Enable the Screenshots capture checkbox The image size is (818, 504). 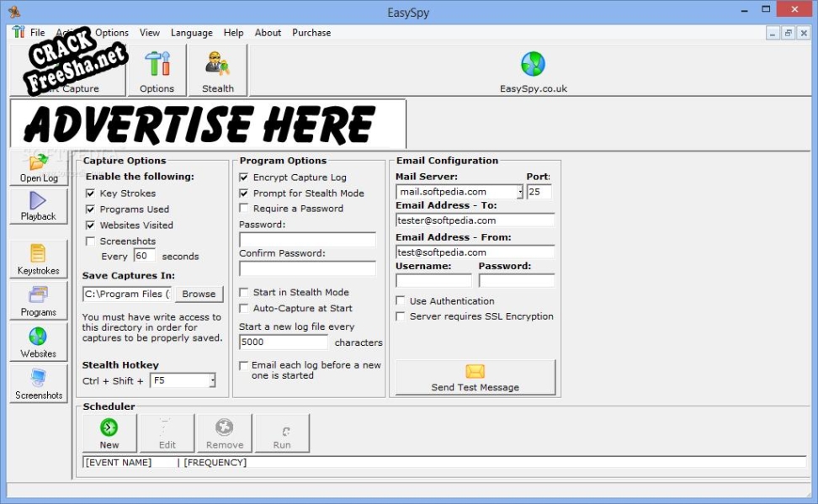[90, 241]
